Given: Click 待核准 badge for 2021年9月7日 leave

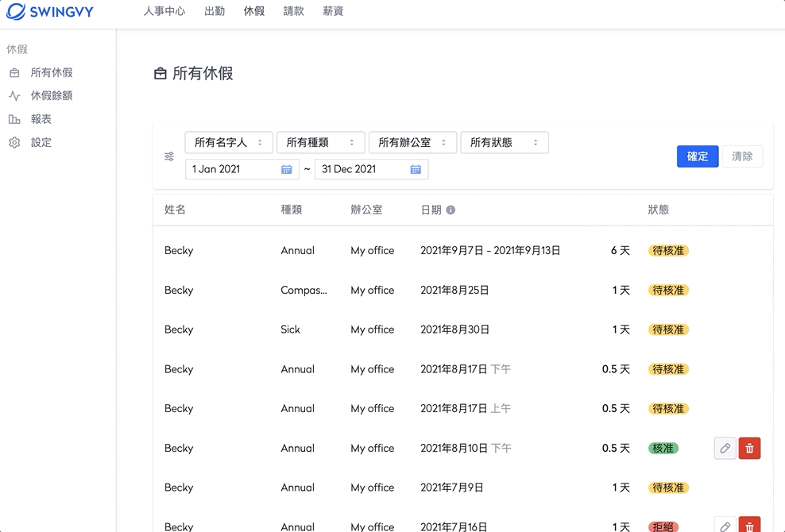Looking at the screenshot, I should 668,251.
